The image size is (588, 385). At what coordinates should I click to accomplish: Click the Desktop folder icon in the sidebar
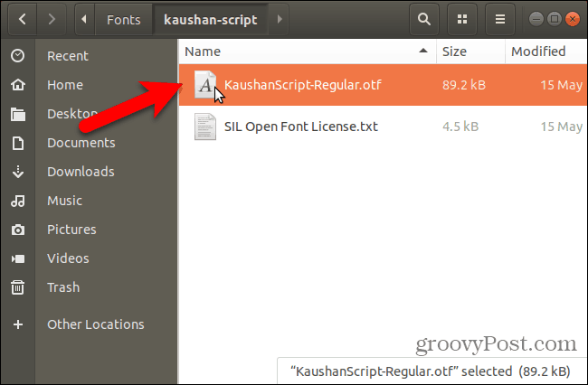click(18, 114)
